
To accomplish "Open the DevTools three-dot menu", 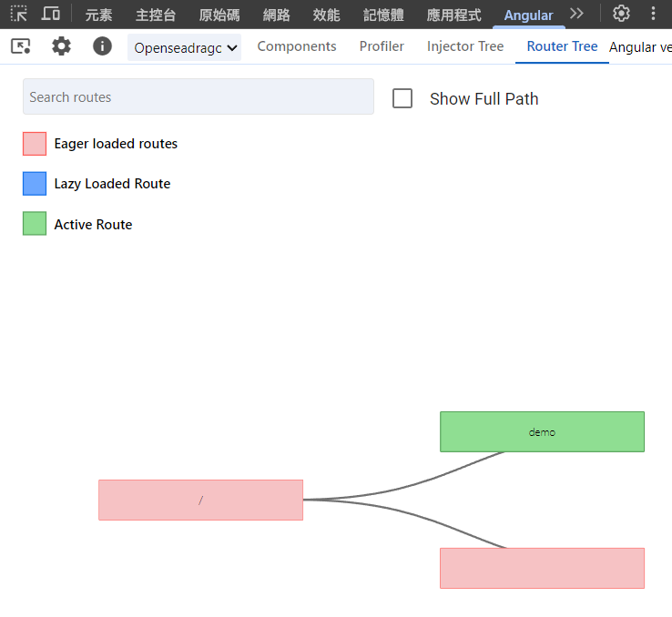I will coord(653,14).
